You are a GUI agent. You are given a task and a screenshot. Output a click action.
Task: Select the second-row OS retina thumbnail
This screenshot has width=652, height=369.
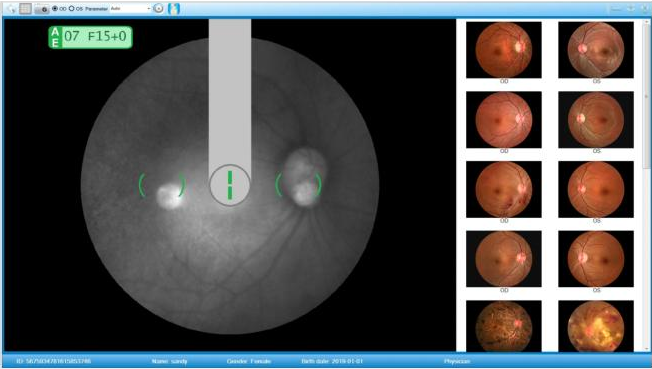596,120
